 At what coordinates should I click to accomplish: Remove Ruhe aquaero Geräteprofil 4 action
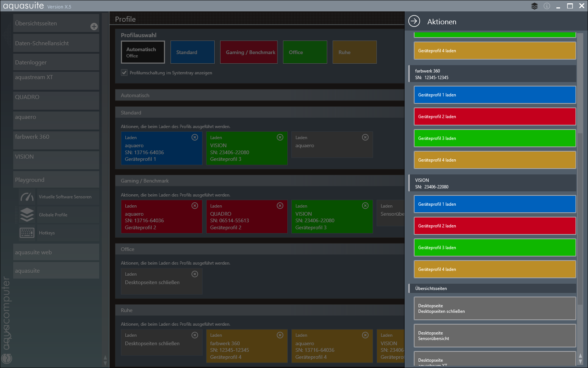(365, 335)
